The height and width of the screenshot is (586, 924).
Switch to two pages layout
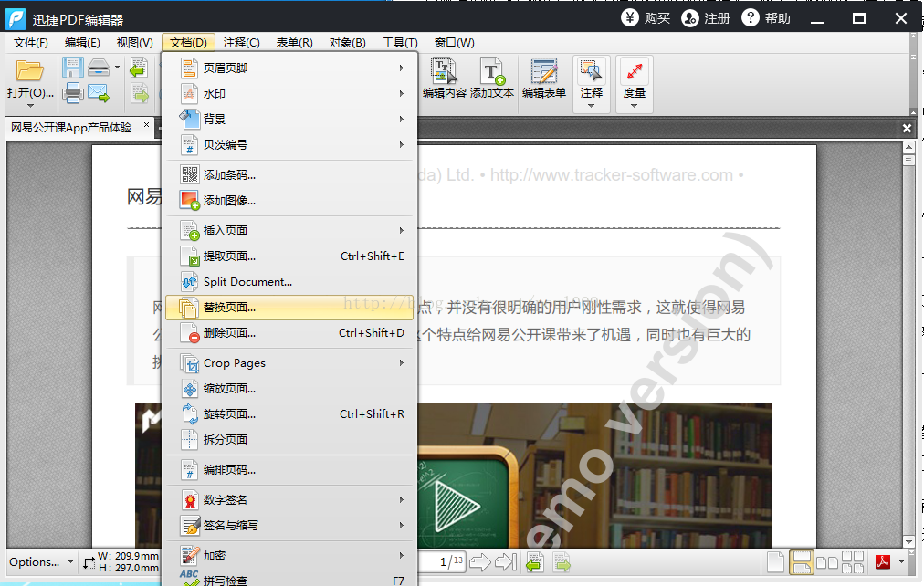point(827,562)
